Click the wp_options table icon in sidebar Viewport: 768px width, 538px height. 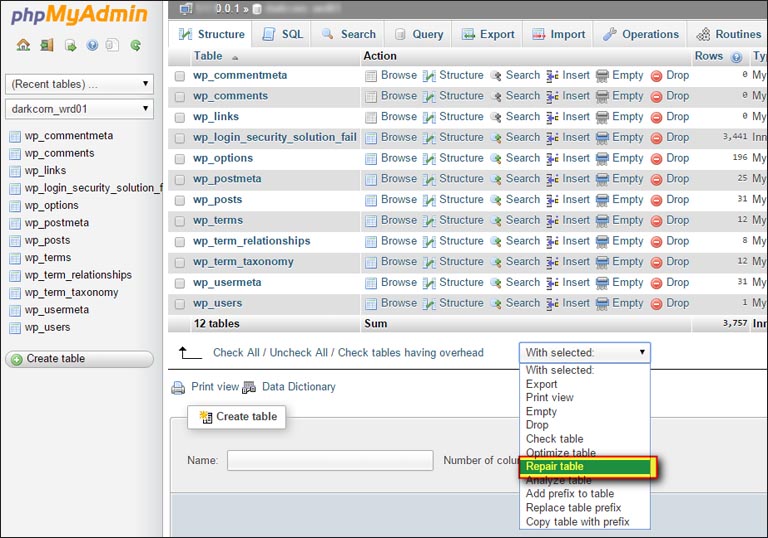tap(15, 205)
